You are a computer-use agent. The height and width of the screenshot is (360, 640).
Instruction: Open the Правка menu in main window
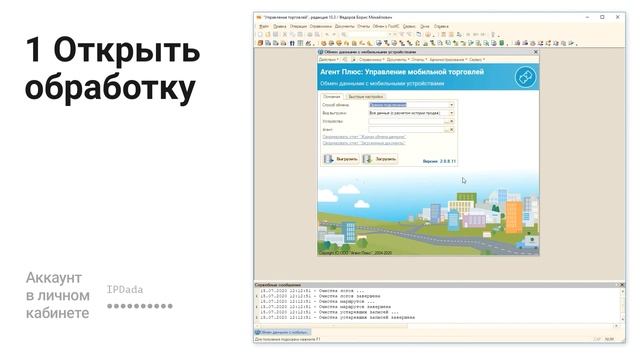click(x=280, y=26)
